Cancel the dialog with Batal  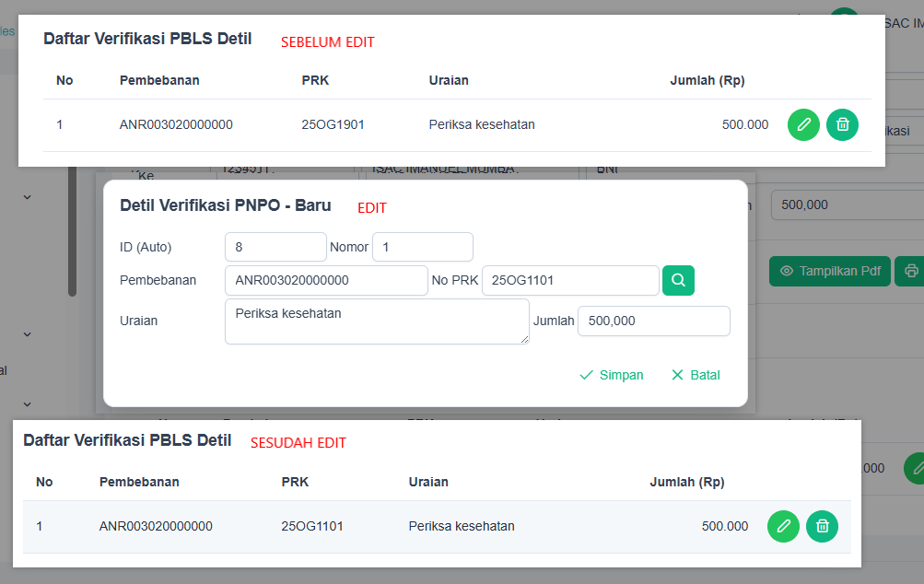click(x=696, y=375)
